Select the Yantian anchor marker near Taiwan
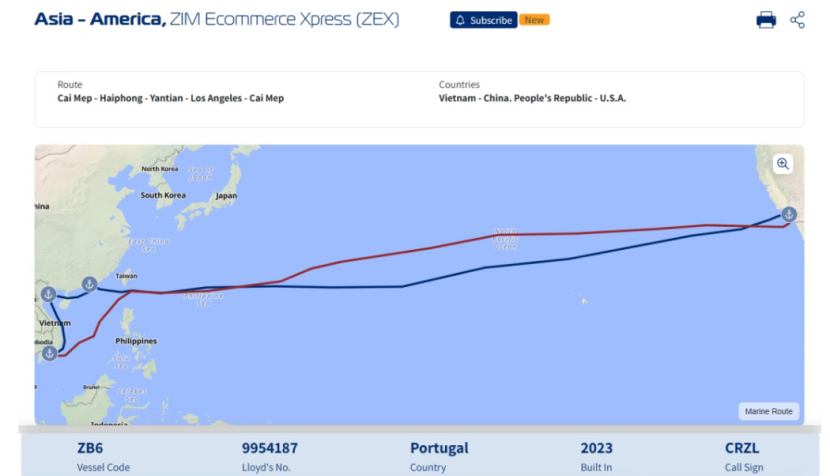830x476 pixels. (x=89, y=284)
